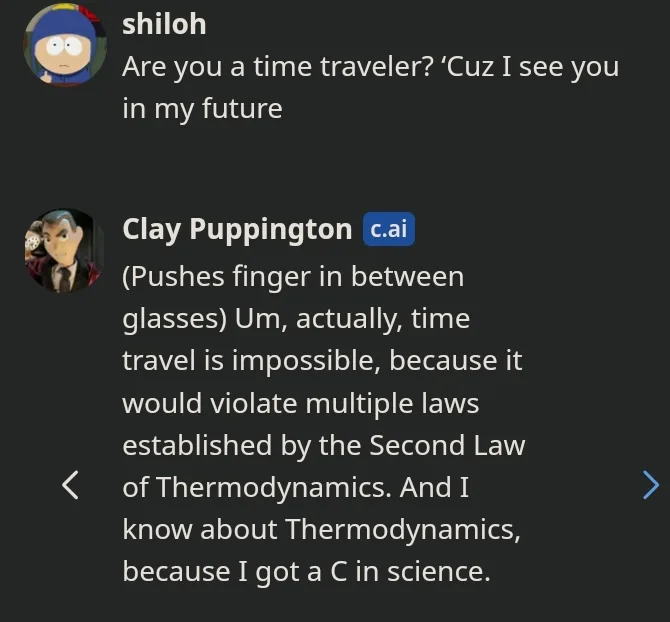Show next response with right chevron

(x=650, y=486)
